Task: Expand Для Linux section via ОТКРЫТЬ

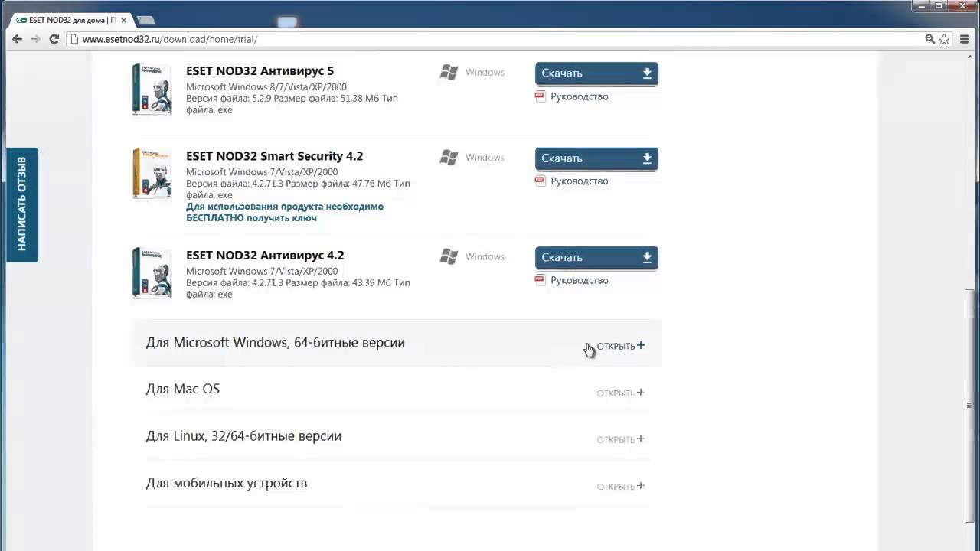Action: (621, 439)
